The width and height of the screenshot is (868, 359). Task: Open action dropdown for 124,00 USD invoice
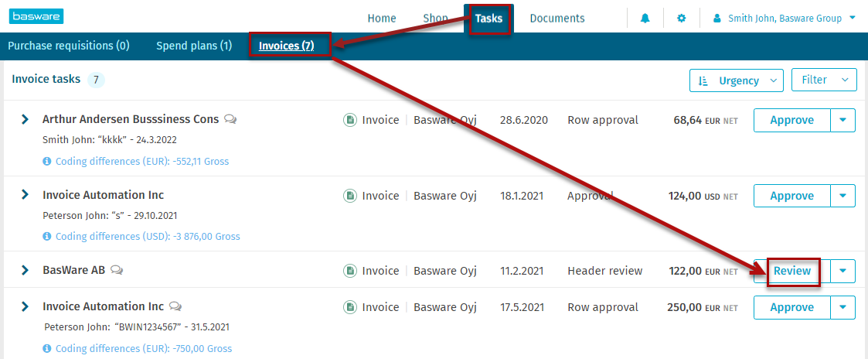pos(843,196)
